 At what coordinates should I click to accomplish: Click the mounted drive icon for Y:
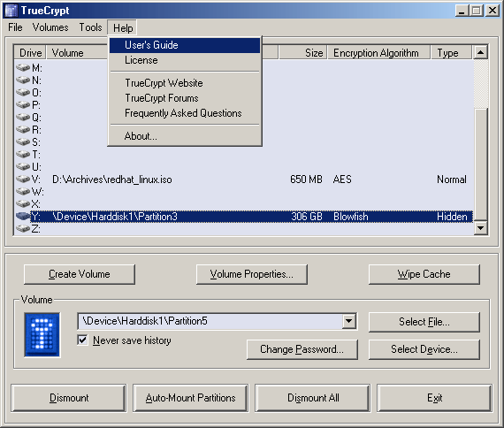click(23, 216)
